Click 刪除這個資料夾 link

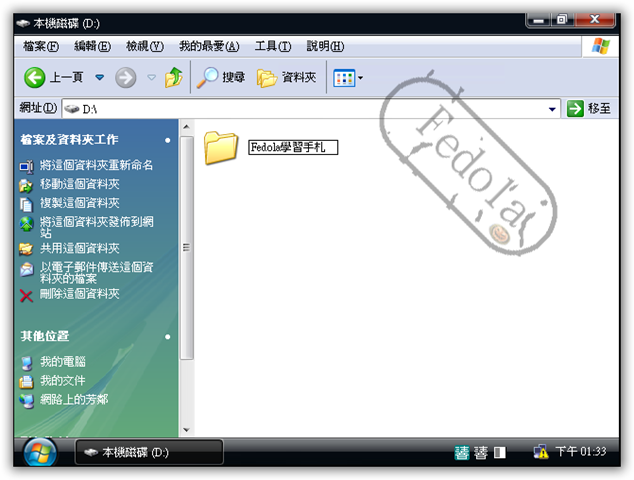pos(79,294)
